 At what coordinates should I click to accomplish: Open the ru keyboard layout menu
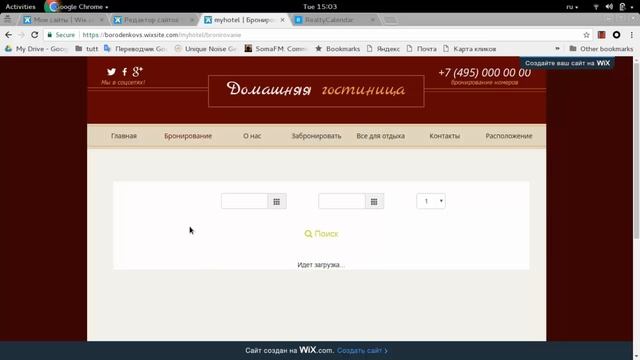pyautogui.click(x=572, y=7)
